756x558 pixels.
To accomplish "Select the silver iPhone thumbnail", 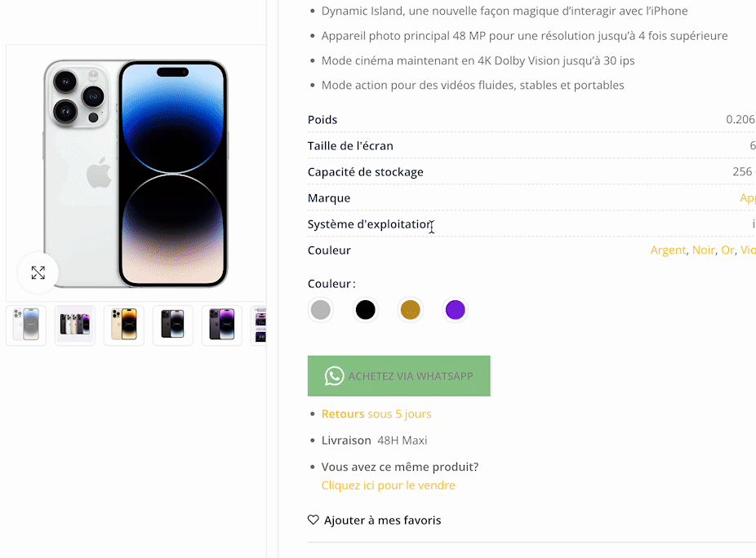I will pyautogui.click(x=26, y=325).
